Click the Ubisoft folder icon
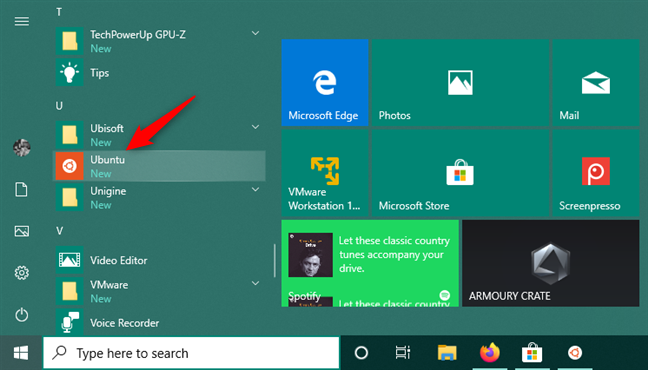 click(69, 135)
